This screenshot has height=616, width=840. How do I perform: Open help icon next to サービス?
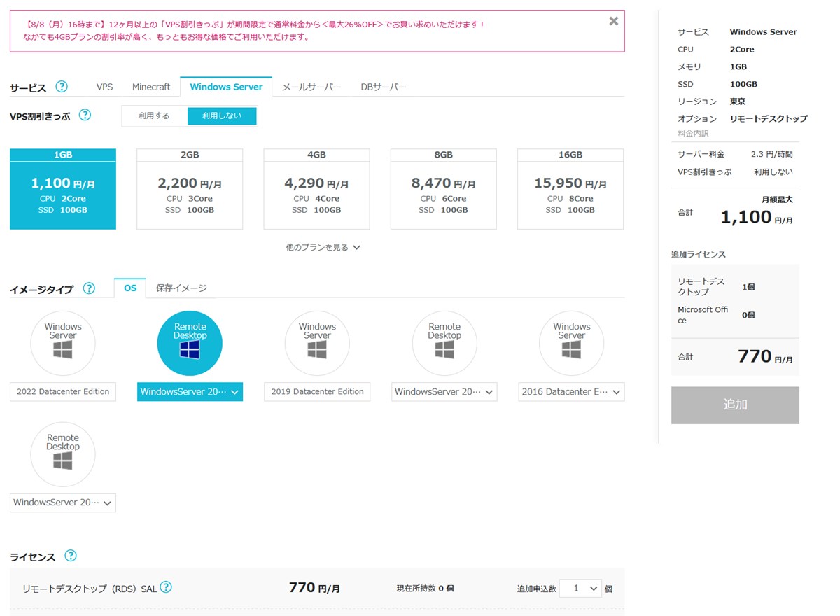62,87
